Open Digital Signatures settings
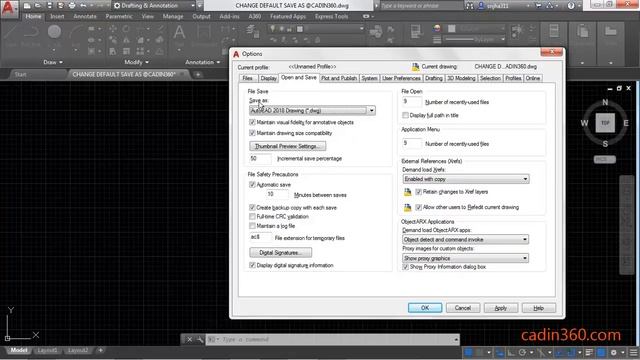The image size is (640, 360). click(x=280, y=253)
